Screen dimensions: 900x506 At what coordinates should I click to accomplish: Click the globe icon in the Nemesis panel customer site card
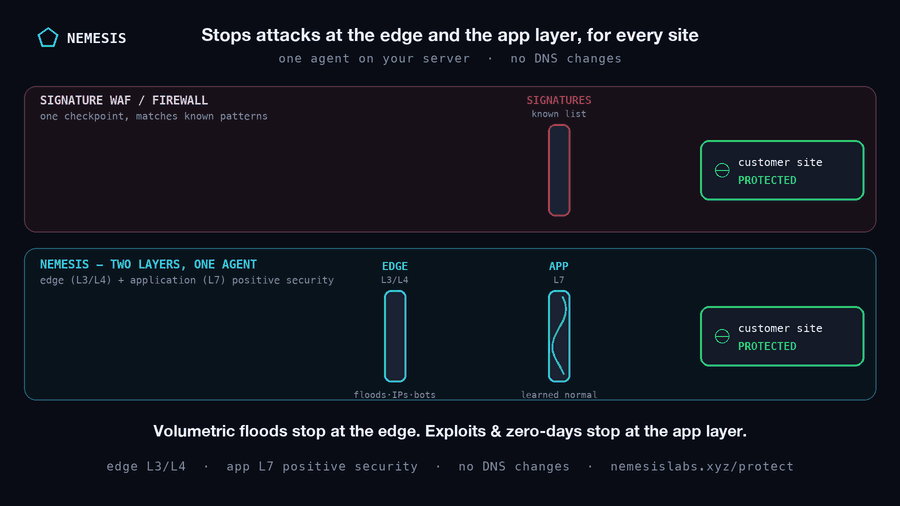(x=722, y=336)
